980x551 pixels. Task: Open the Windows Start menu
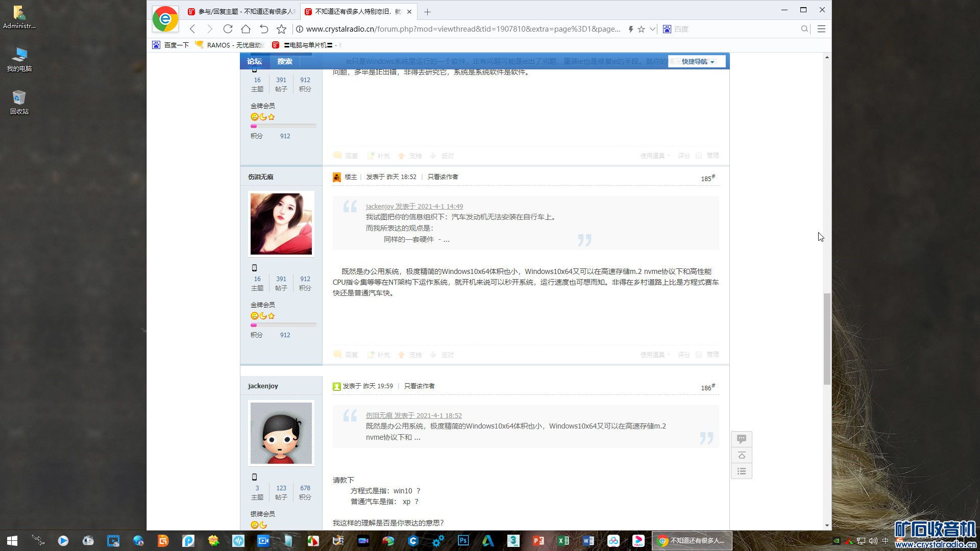[x=12, y=541]
